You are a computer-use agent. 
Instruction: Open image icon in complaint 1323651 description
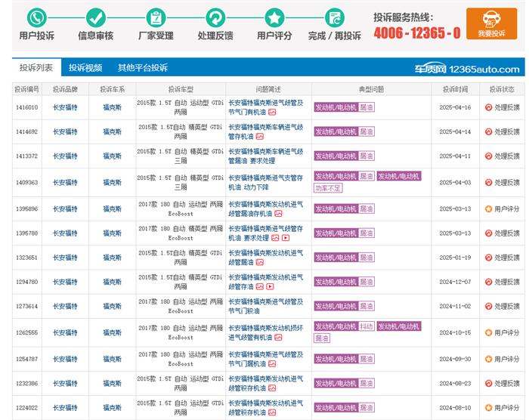click(260, 262)
